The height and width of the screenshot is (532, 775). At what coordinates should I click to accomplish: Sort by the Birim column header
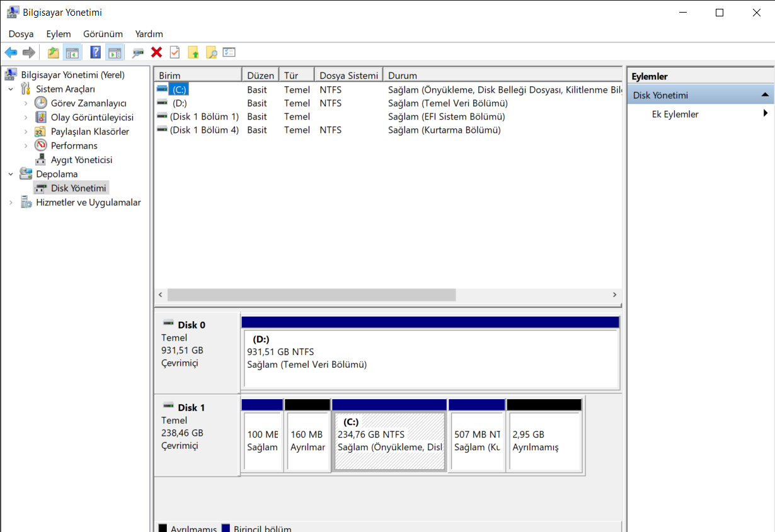coord(198,76)
